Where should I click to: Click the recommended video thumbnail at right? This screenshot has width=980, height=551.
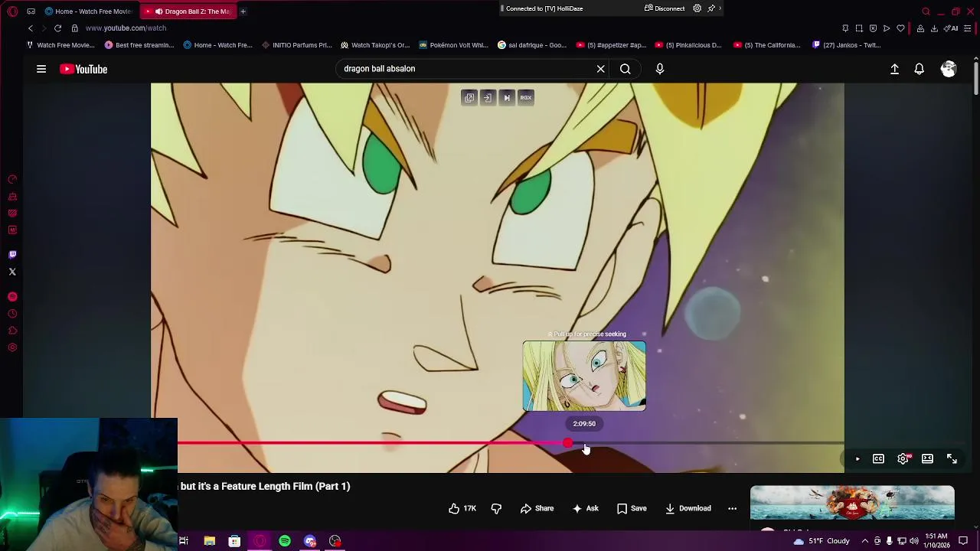pyautogui.click(x=852, y=503)
